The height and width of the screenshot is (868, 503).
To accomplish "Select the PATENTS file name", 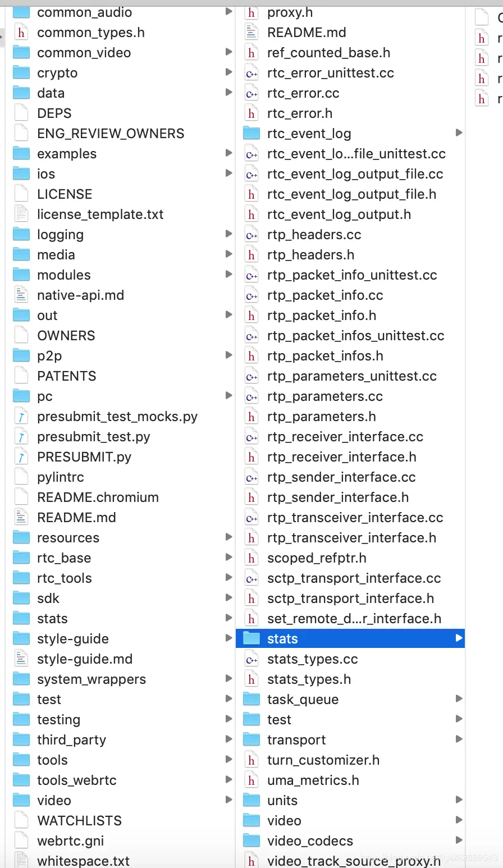I will 67,376.
